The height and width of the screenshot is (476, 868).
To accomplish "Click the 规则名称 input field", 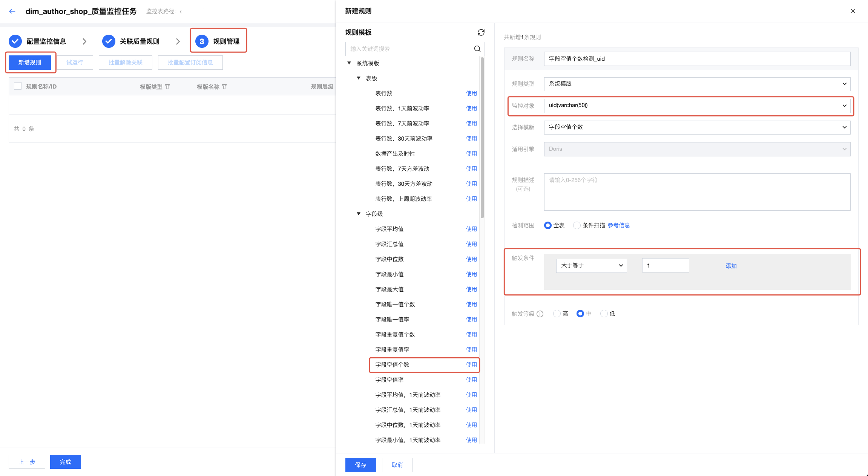I will tap(697, 59).
